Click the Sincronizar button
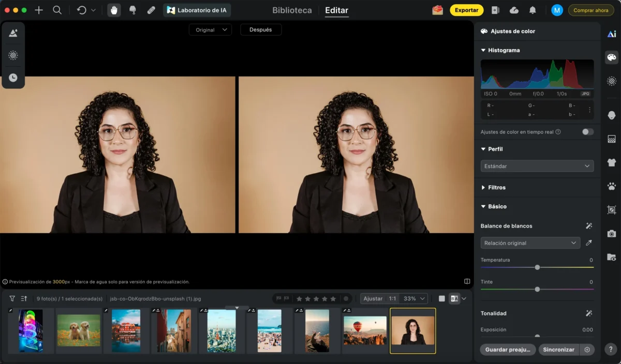 (x=558, y=350)
